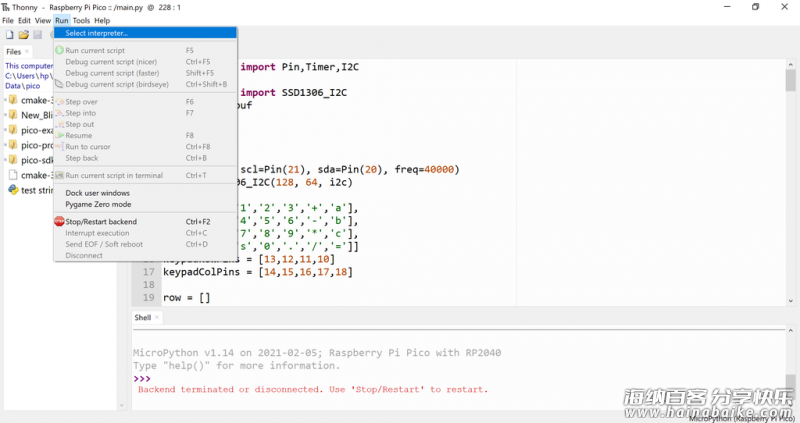Image resolution: width=800 pixels, height=423 pixels.
Task: Expand the pico-exa folder tree node
Action: click(6, 130)
